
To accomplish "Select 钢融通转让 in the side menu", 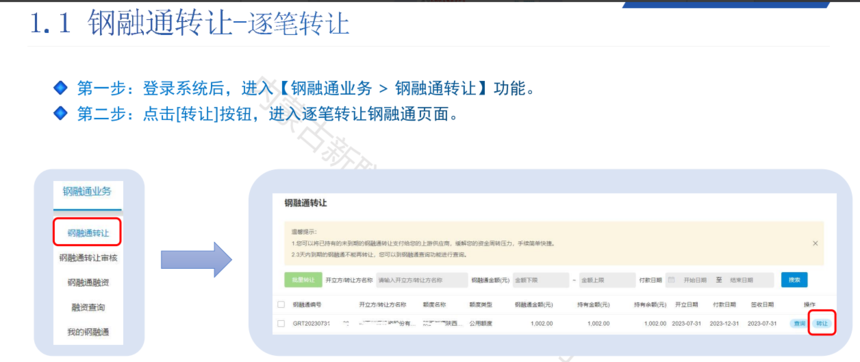I will coord(88,233).
